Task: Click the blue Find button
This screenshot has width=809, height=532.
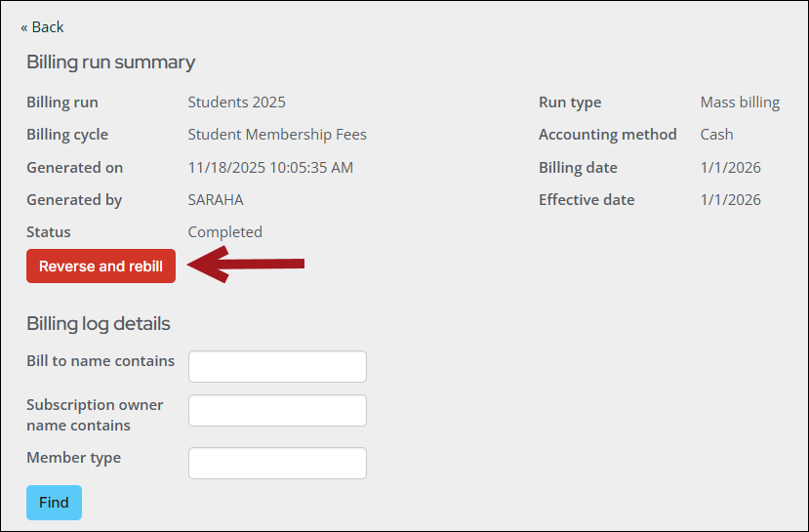Action: point(54,503)
